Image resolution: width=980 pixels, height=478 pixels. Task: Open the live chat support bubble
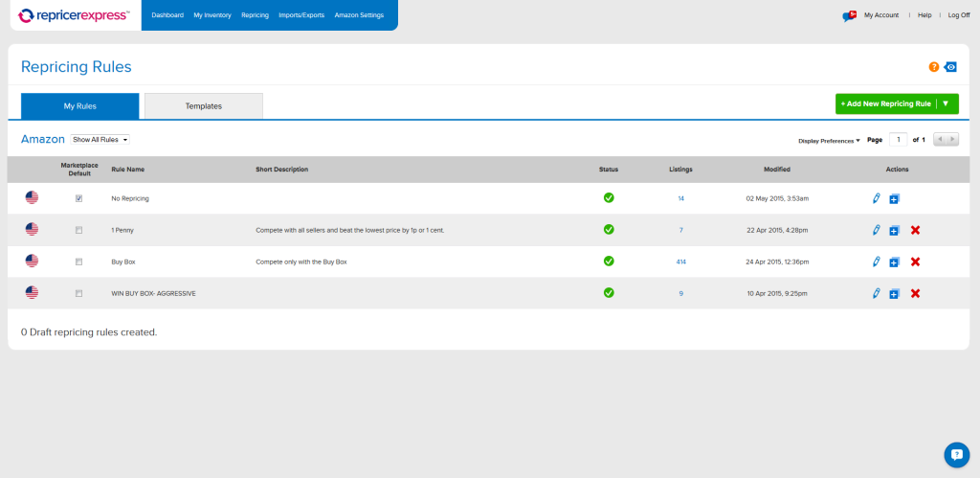tap(956, 455)
